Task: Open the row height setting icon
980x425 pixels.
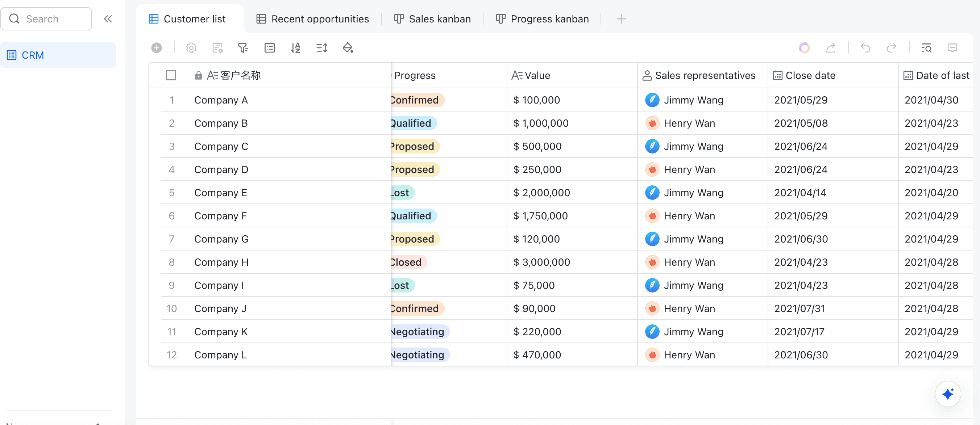Action: 321,48
